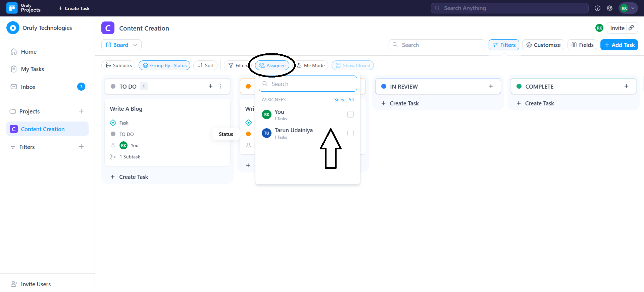
Task: Open TO DO column three-dot menu
Action: coord(220,86)
